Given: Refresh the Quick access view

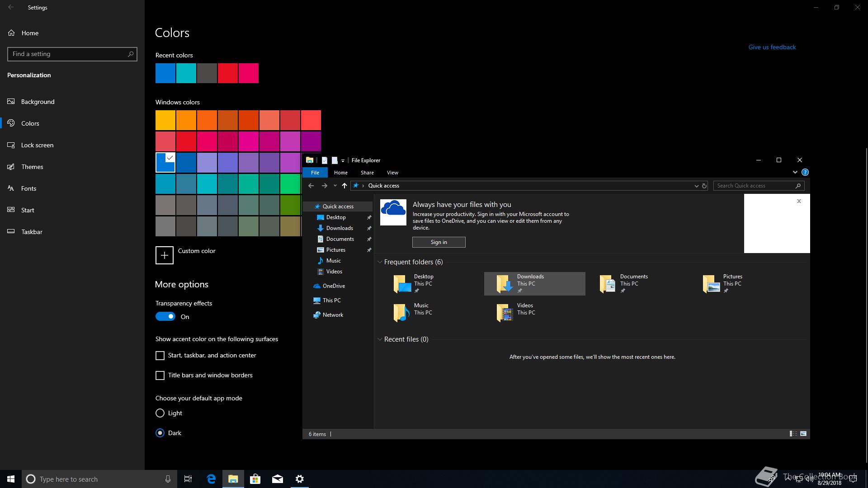Looking at the screenshot, I should (704, 186).
